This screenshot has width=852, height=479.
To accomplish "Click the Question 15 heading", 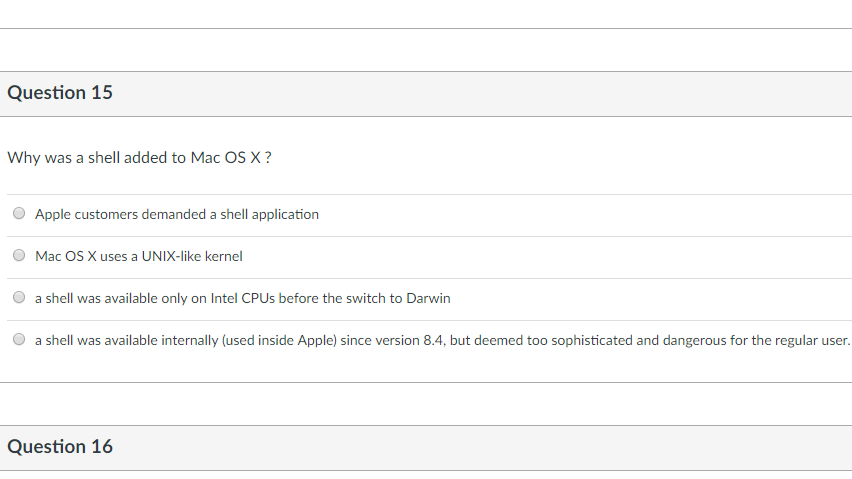I will (60, 92).
